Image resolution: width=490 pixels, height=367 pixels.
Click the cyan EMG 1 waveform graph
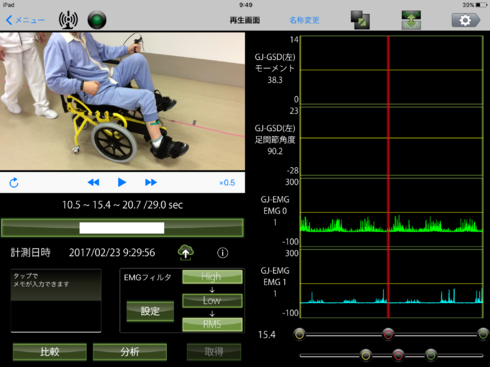(392, 283)
